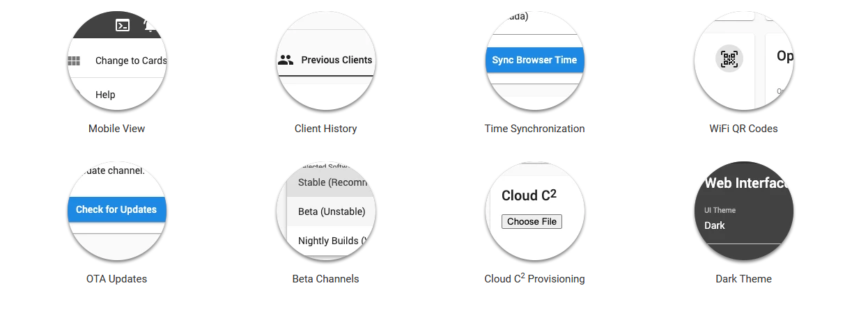Click the Choose File button
868x320 pixels.
[x=532, y=221]
